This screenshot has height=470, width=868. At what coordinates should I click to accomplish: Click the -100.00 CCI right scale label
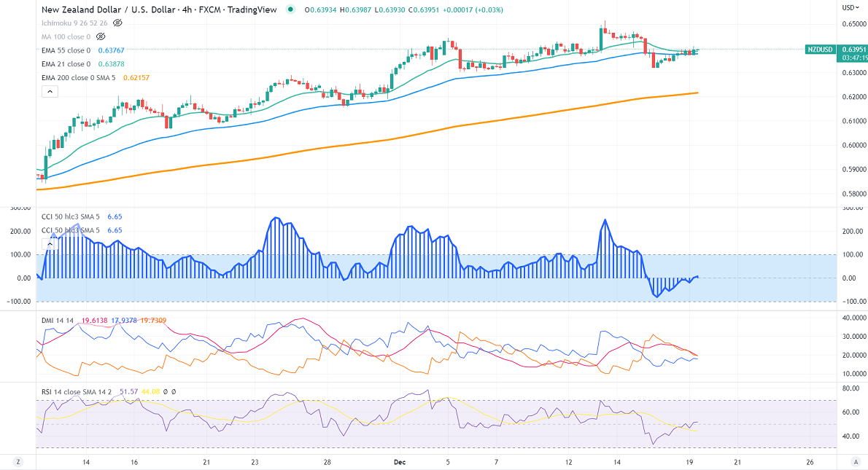(x=853, y=302)
